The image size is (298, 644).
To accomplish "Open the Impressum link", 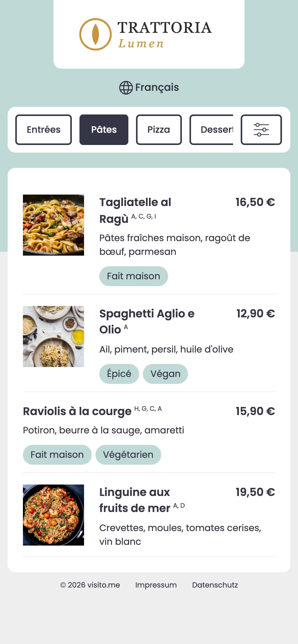I will pyautogui.click(x=156, y=585).
